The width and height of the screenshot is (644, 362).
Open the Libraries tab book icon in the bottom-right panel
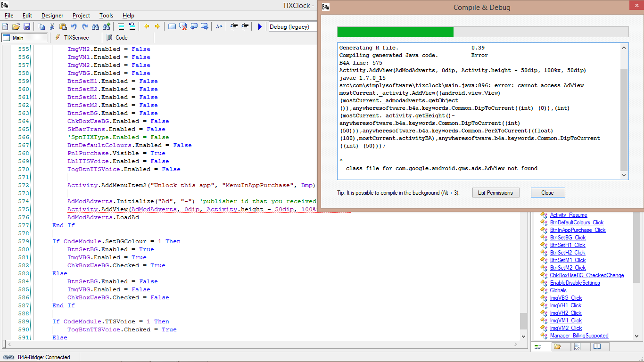pyautogui.click(x=597, y=346)
